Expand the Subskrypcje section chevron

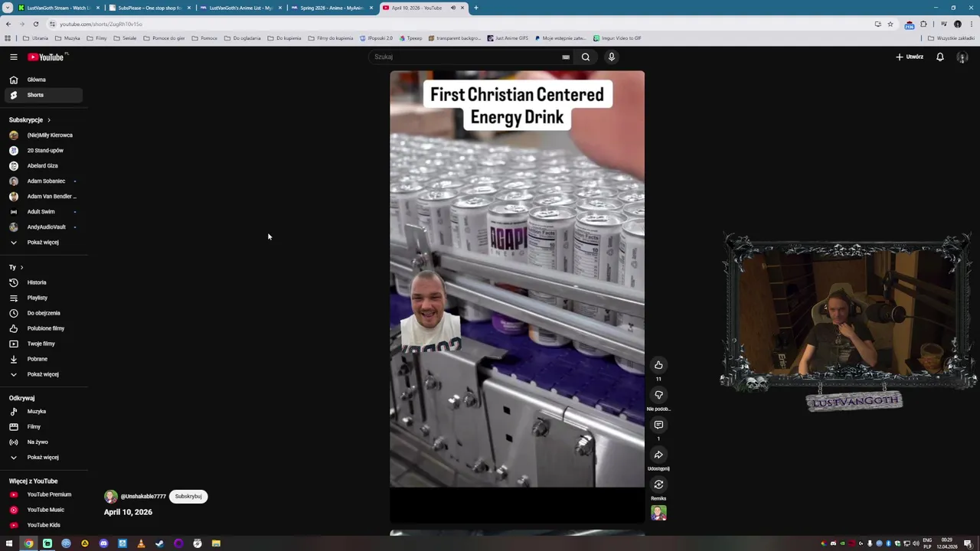tap(48, 120)
